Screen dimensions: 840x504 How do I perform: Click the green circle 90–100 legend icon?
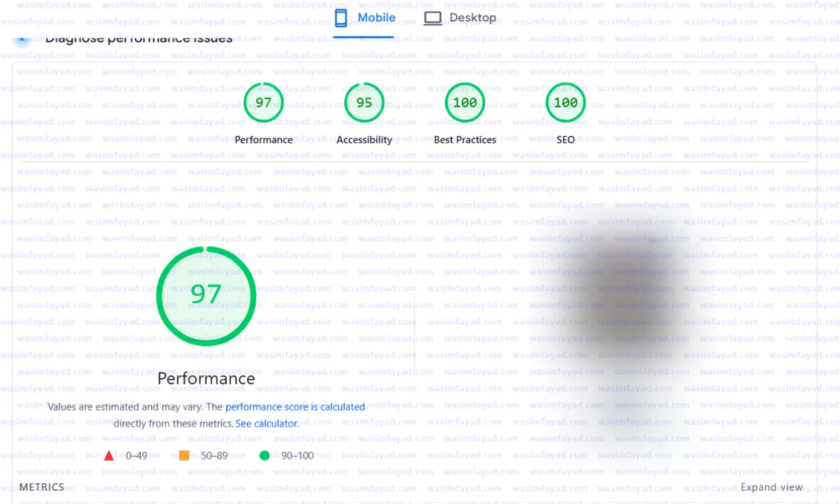click(x=264, y=456)
